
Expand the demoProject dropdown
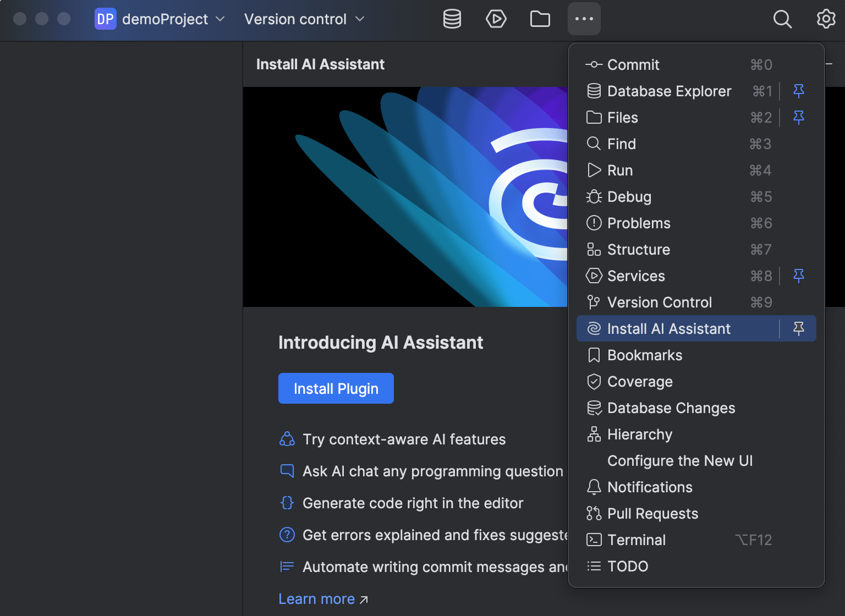[x=220, y=19]
